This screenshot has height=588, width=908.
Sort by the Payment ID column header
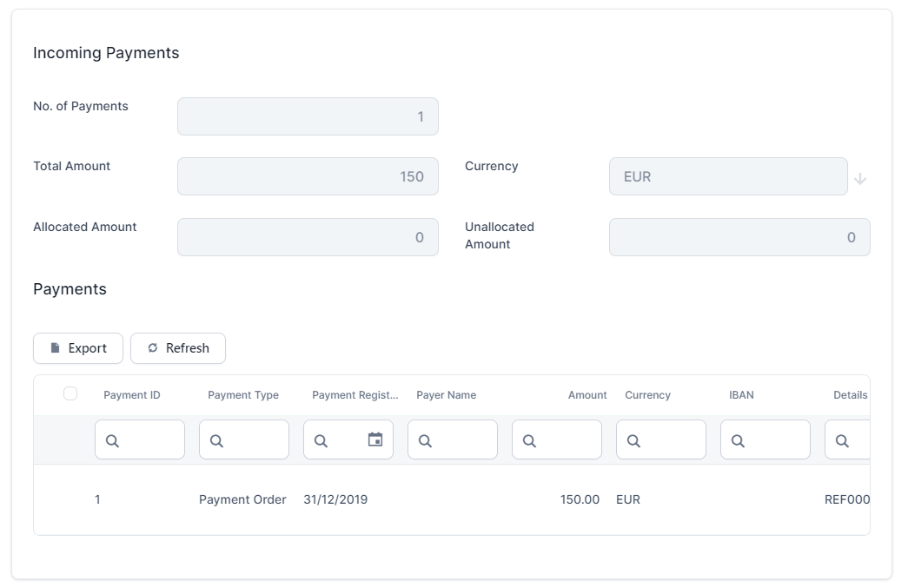point(132,395)
